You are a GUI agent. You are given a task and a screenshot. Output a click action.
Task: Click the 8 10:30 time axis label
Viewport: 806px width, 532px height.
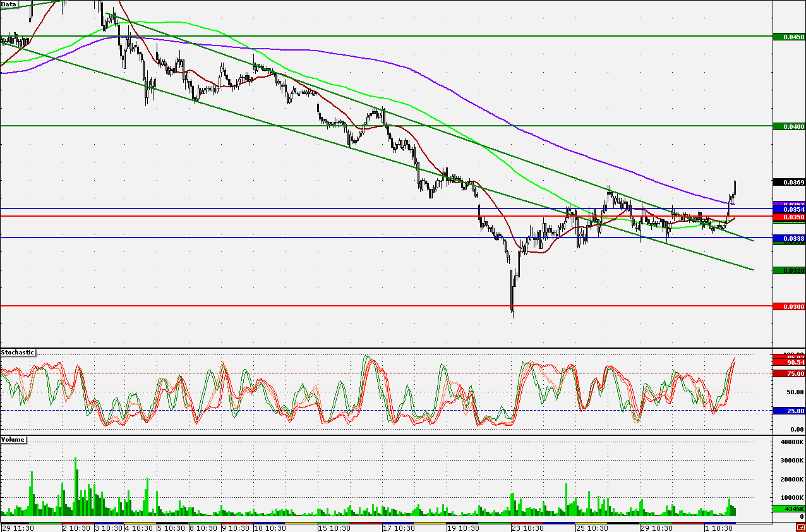tap(204, 528)
